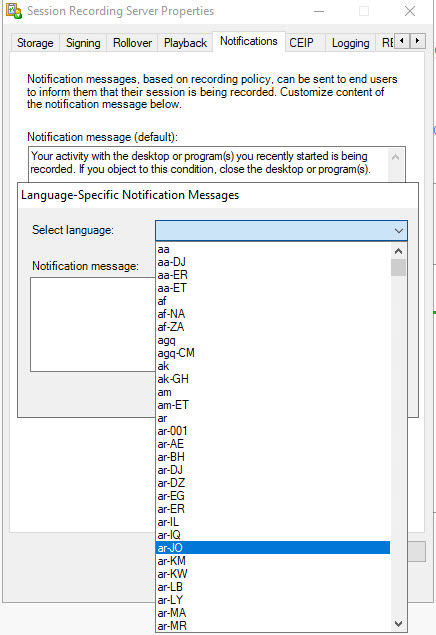This screenshot has height=635, width=436.
Task: Select 'aa-ER' language entry
Action: 273,275
